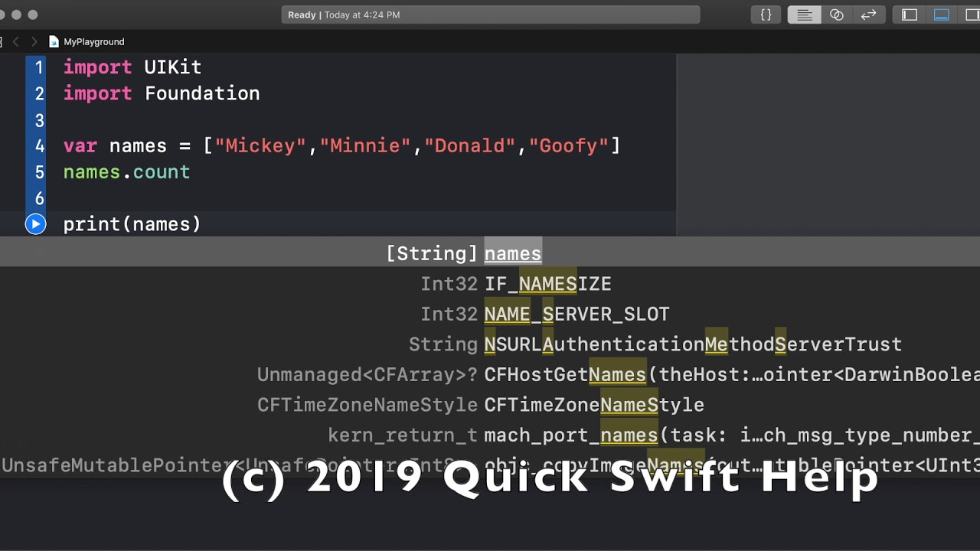980x551 pixels.
Task: Open the MyPlayground breadcrumb
Action: [x=87, y=41]
